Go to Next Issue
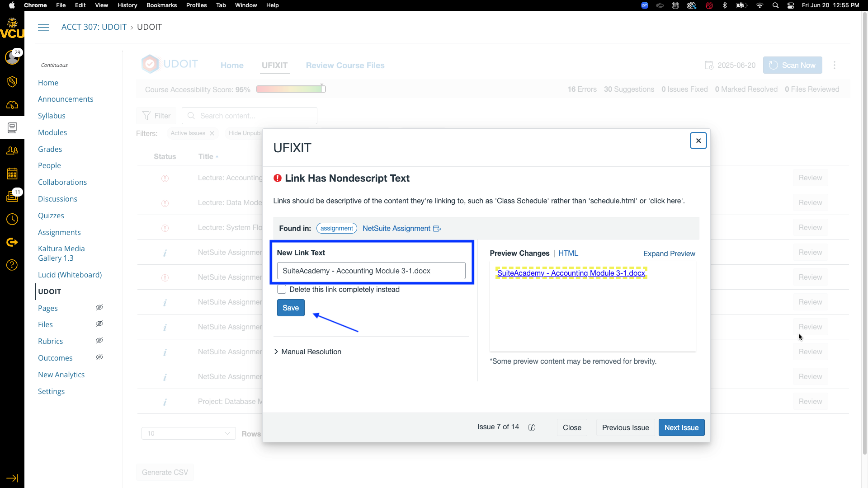This screenshot has width=868, height=488. [681, 427]
